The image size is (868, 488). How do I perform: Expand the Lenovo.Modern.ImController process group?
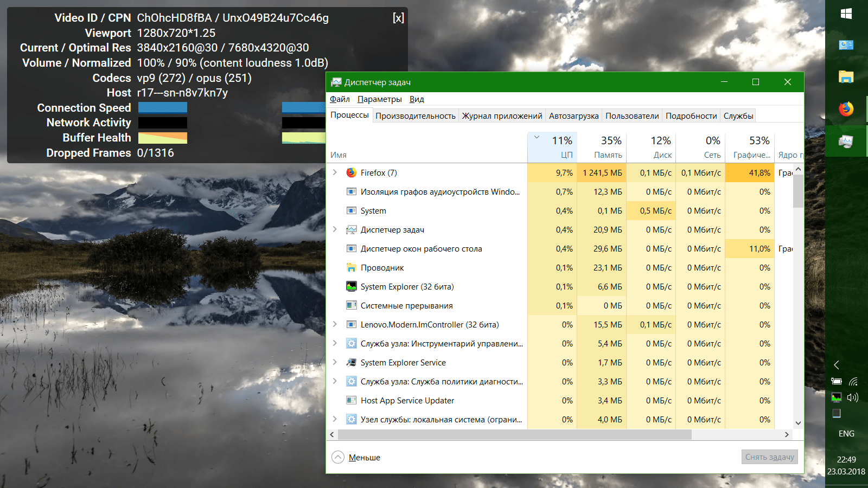coord(335,324)
